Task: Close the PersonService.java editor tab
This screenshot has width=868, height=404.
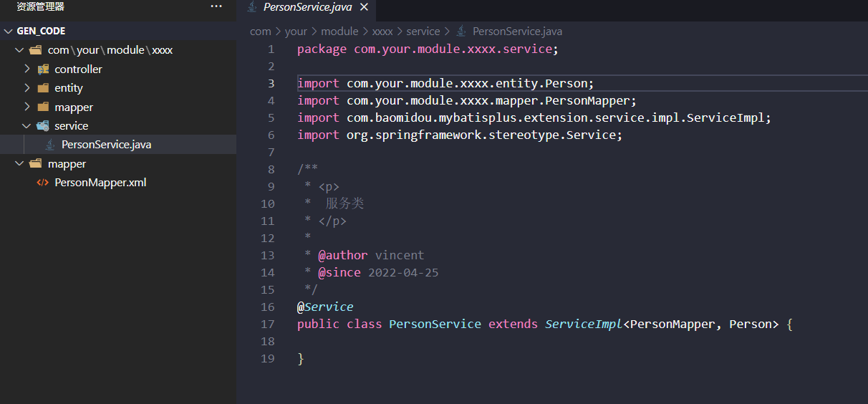Action: [x=364, y=7]
